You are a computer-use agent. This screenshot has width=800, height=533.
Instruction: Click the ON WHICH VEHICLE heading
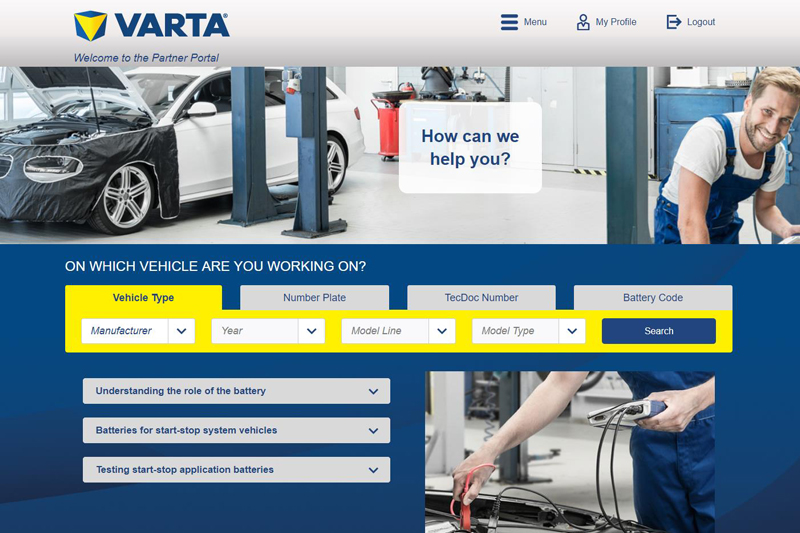pos(215,266)
